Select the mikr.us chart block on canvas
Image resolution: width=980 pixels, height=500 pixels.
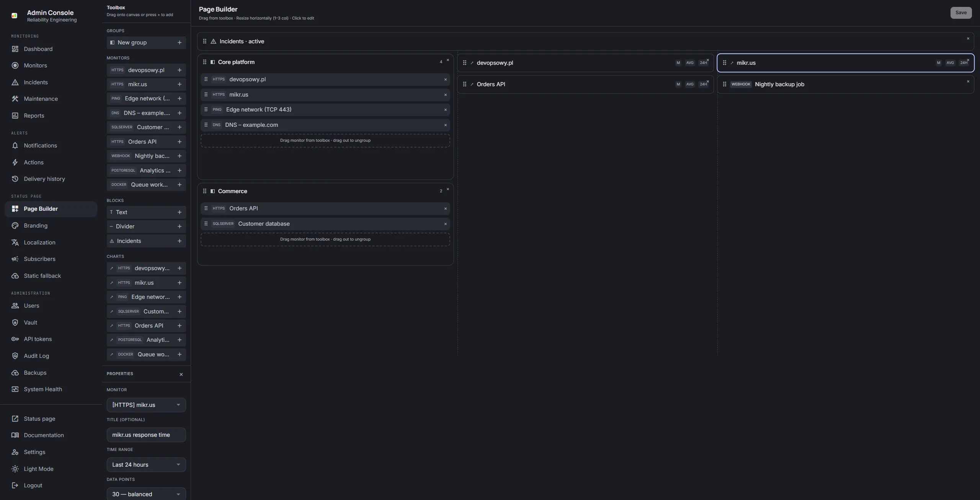point(845,63)
